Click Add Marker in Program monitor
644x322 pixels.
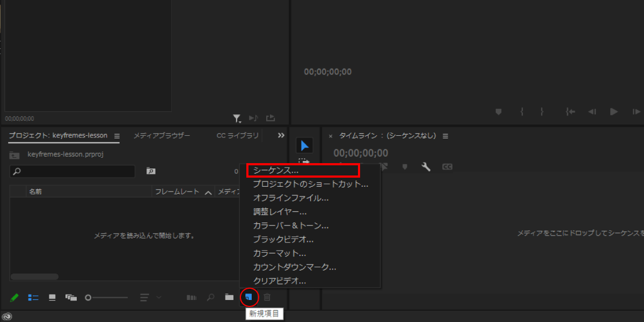click(498, 112)
